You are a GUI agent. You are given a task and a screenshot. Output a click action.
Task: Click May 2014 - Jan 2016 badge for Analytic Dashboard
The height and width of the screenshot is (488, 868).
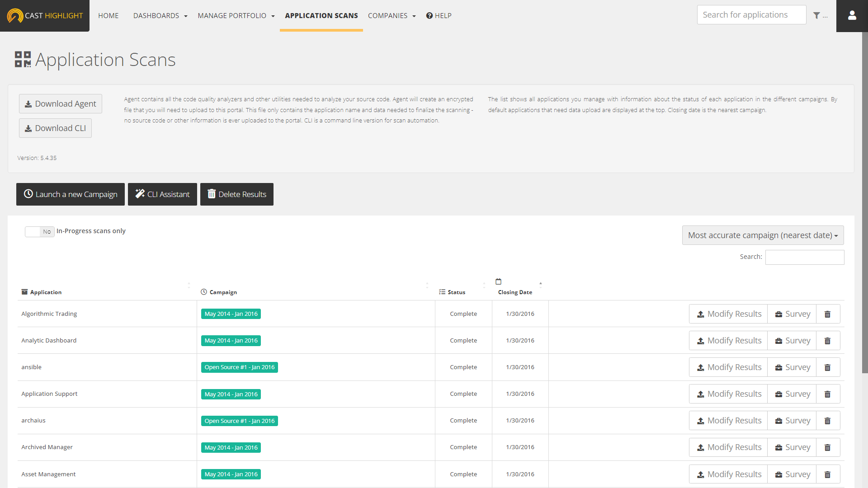click(231, 341)
